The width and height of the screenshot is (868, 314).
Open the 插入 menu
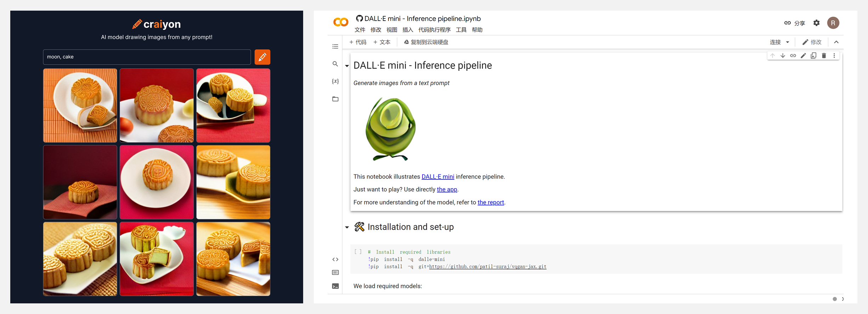[x=408, y=30]
